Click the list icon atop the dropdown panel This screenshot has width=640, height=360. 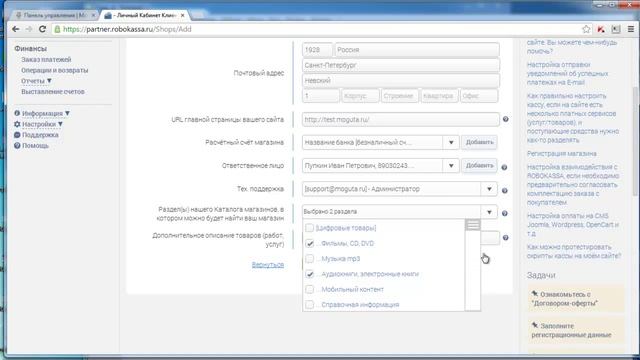pos(473,225)
